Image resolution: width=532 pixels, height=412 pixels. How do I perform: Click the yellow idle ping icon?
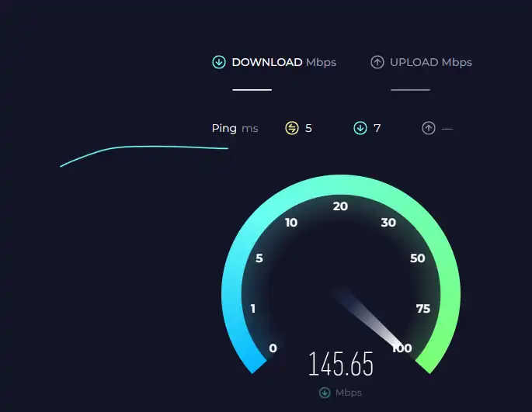pos(292,128)
